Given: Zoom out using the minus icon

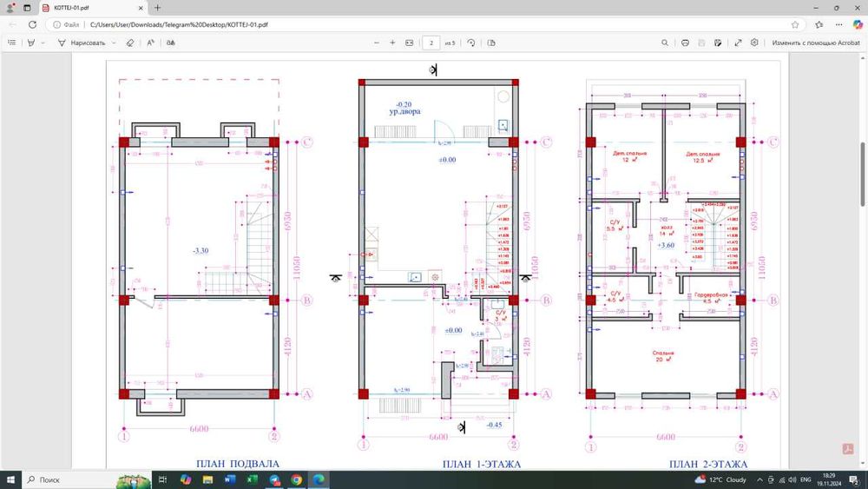Looking at the screenshot, I should tap(376, 43).
